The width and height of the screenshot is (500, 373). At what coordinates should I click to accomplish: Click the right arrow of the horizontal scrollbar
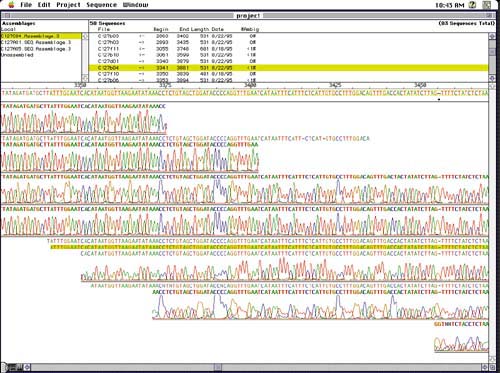[484, 367]
